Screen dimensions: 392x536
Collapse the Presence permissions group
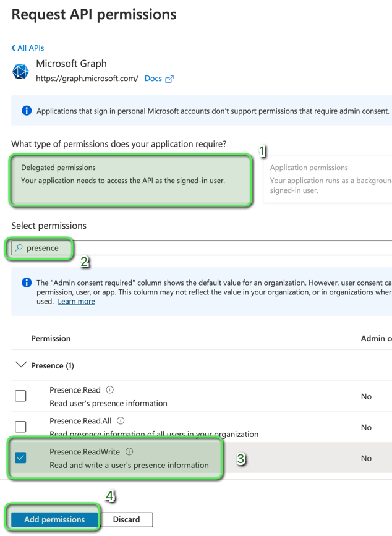click(20, 365)
